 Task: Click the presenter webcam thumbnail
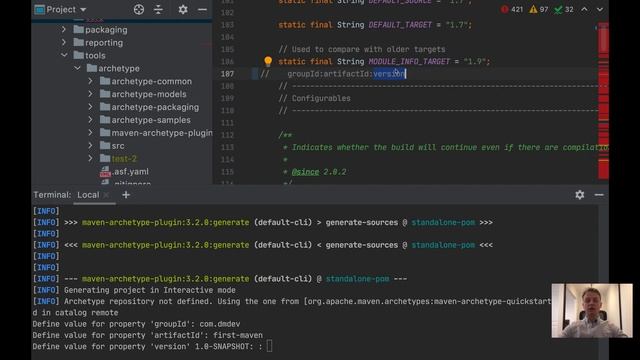592,311
